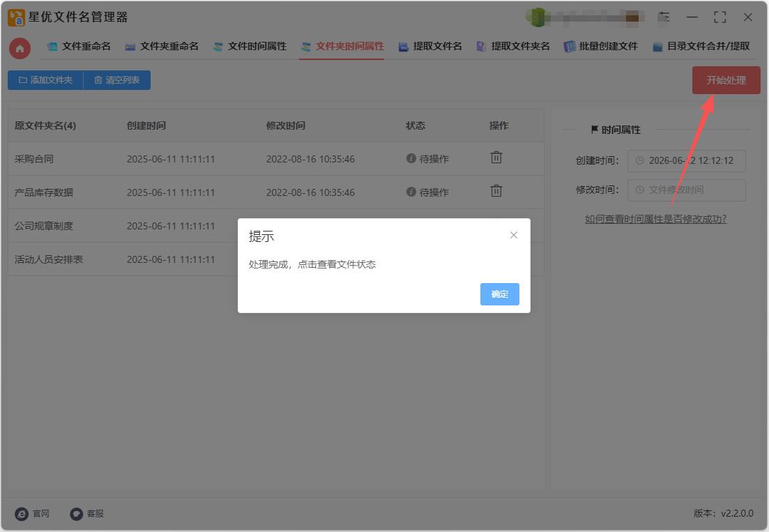The height and width of the screenshot is (532, 769).
Task: Select the 产品库存数据 folder name
Action: [x=44, y=192]
